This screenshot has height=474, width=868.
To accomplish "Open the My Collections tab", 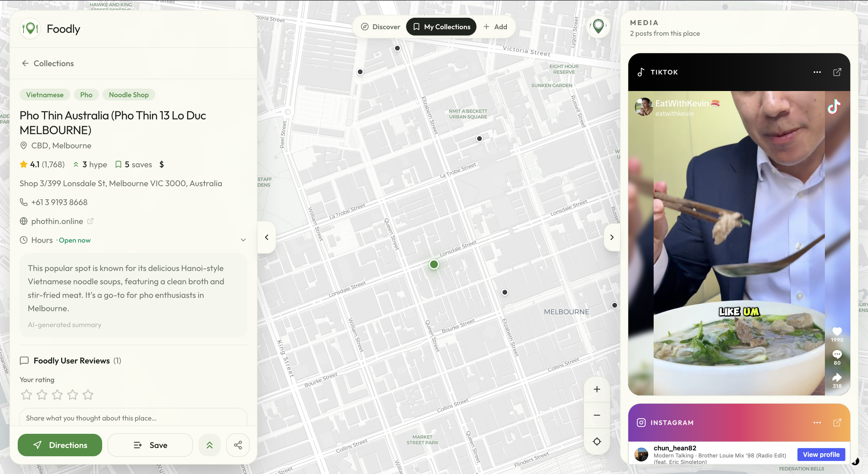I will pyautogui.click(x=441, y=27).
